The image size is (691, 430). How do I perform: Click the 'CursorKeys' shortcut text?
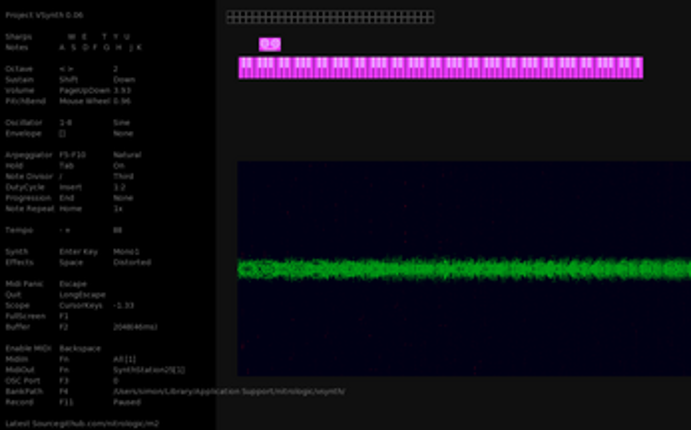(x=81, y=305)
